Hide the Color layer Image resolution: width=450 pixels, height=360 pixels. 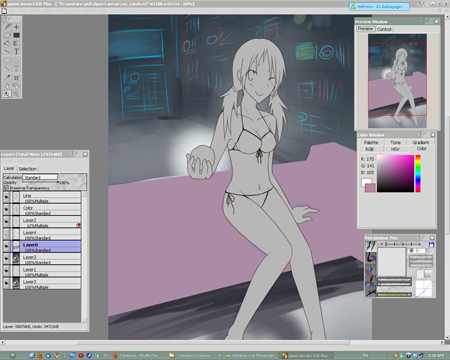6,209
